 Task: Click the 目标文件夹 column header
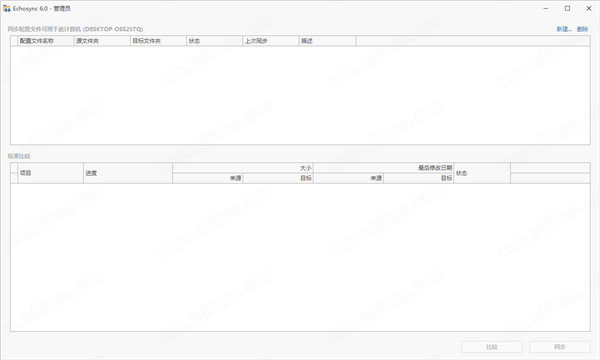pos(158,41)
